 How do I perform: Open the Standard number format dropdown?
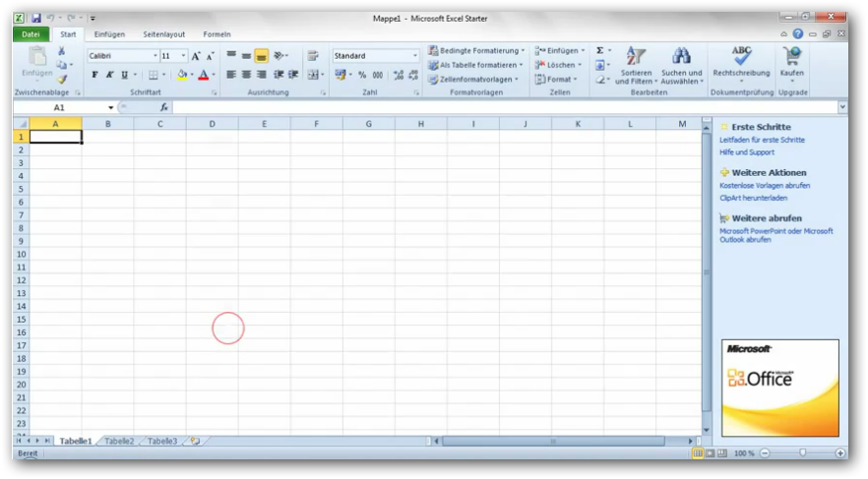coord(414,56)
